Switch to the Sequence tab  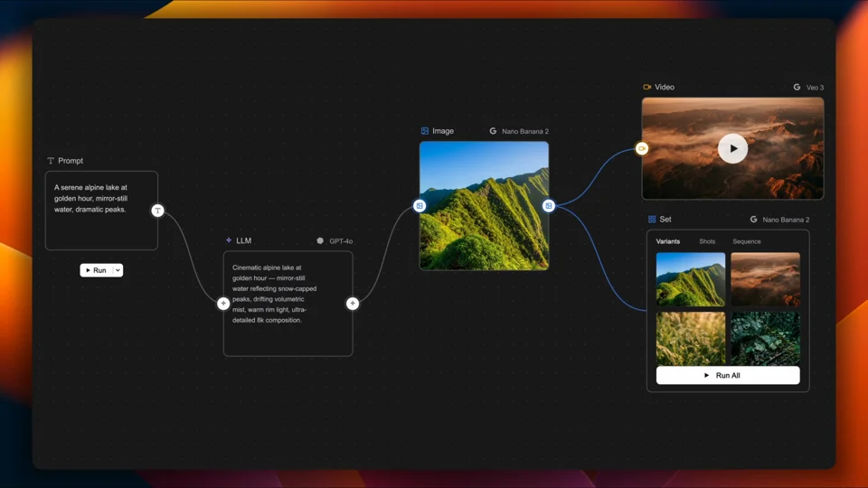click(747, 241)
